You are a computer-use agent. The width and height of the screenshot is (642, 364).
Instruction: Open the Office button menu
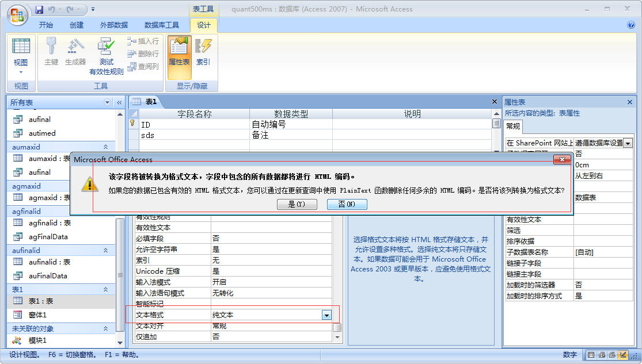point(17,15)
